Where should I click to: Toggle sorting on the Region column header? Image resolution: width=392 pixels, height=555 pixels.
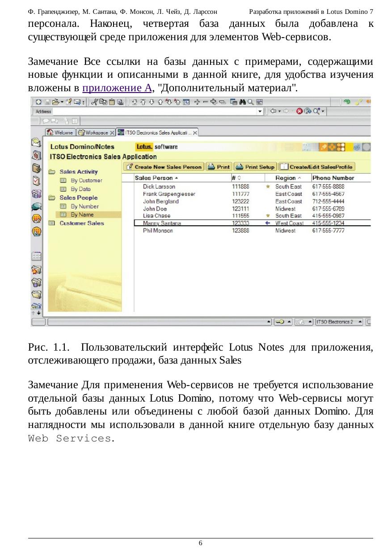tap(286, 178)
